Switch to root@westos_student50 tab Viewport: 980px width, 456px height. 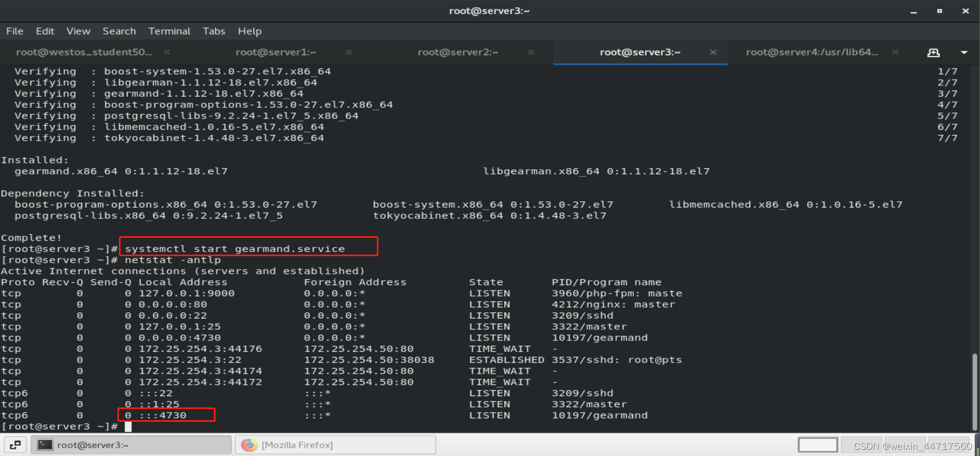[84, 52]
